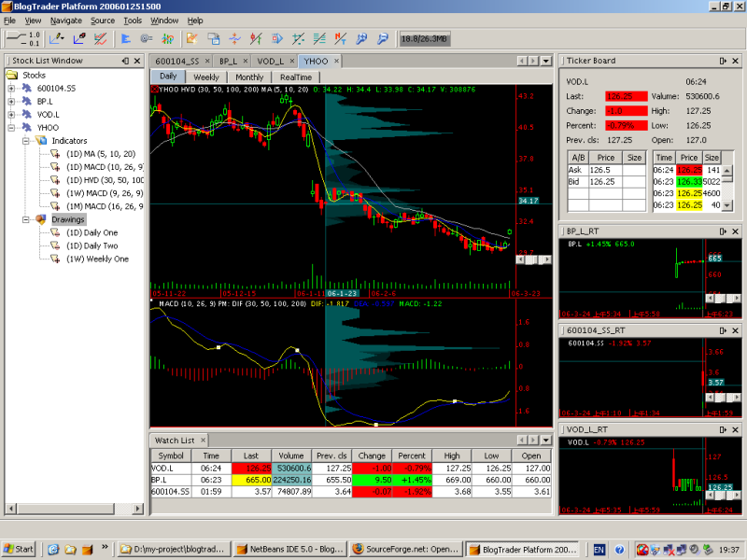This screenshot has height=560, width=747.
Task: Click the zoom out magnifier icon
Action: pos(383,38)
